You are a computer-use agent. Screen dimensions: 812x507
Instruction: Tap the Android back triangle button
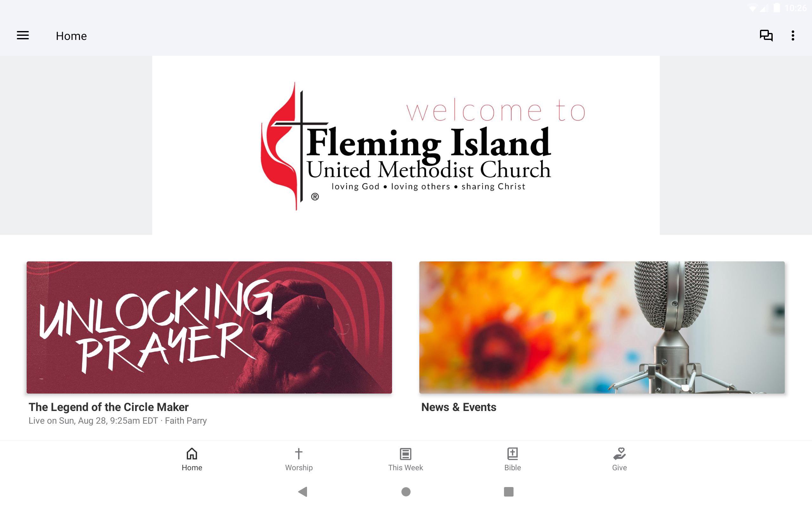click(303, 491)
